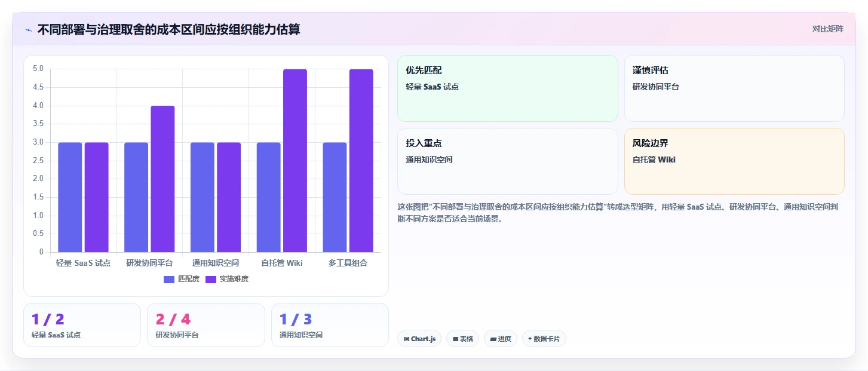The width and height of the screenshot is (868, 371).
Task: Click the 自托管 Wiki 匹配度 bar
Action: 269,197
